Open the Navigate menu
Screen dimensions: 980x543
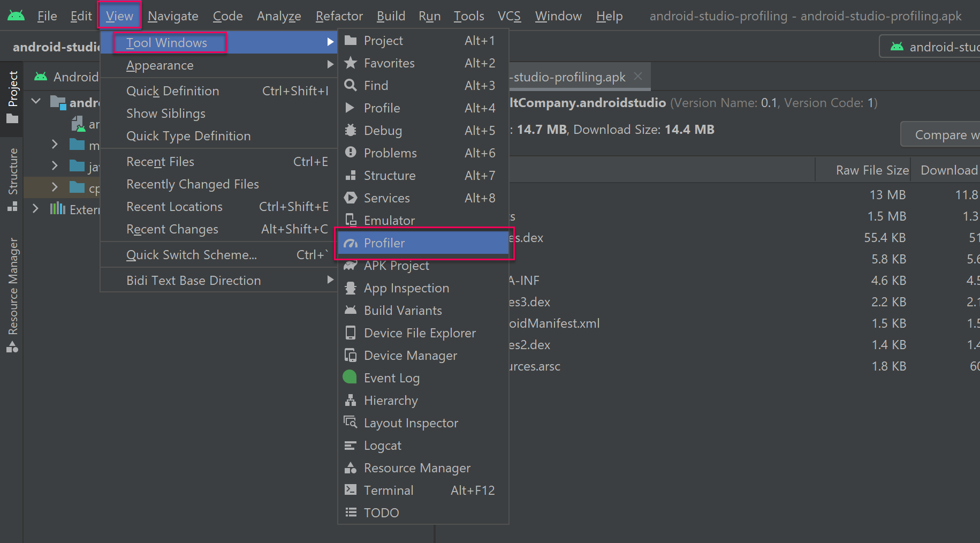pyautogui.click(x=173, y=16)
